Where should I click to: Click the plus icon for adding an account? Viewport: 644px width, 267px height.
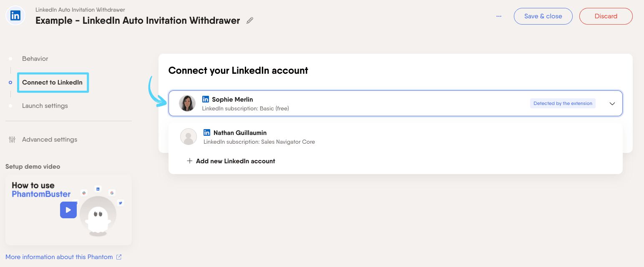189,161
